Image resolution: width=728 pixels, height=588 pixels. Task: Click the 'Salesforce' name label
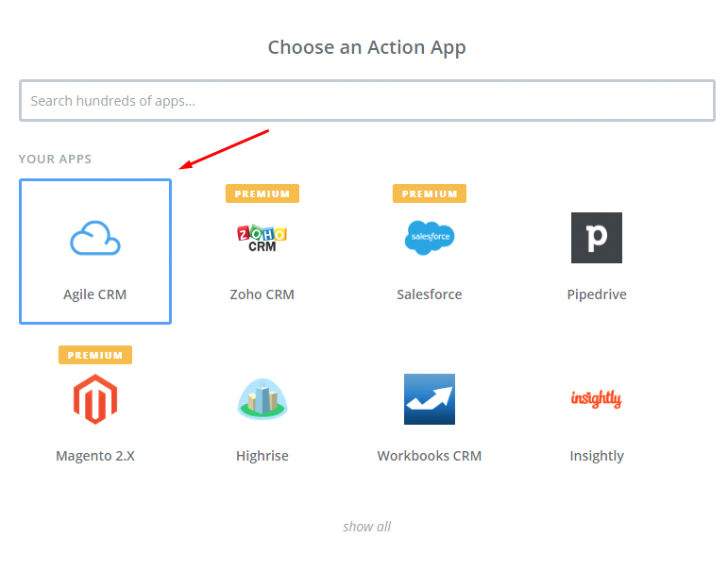click(429, 294)
